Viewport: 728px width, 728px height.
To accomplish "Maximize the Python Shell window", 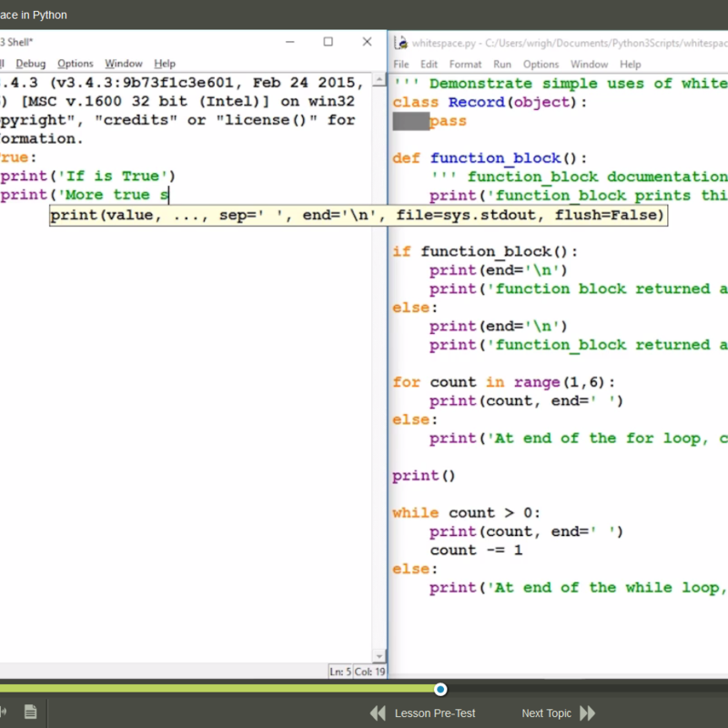I will tap(329, 42).
